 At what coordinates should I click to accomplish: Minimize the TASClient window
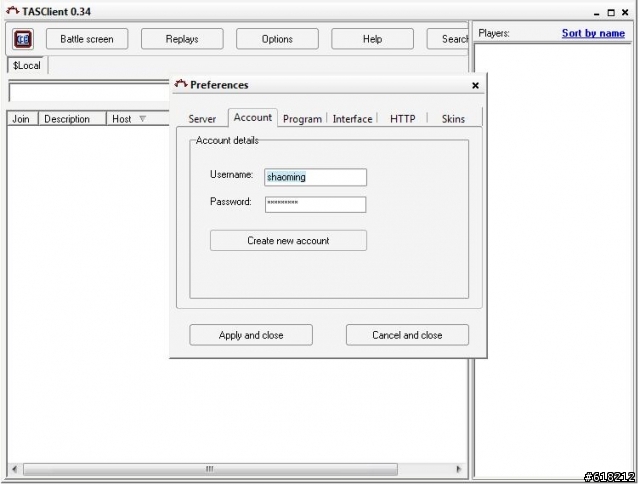pyautogui.click(x=596, y=13)
